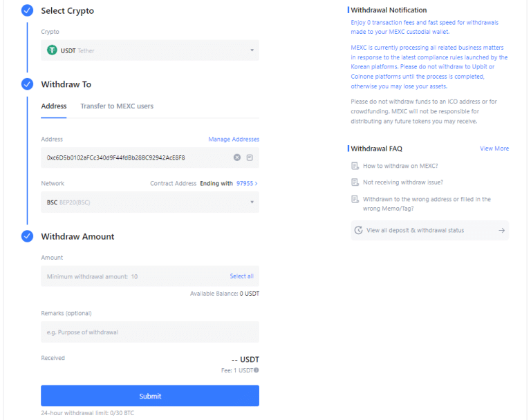Viewport: 531px width, 420px height.
Task: Open the address book icon
Action: pyautogui.click(x=250, y=157)
